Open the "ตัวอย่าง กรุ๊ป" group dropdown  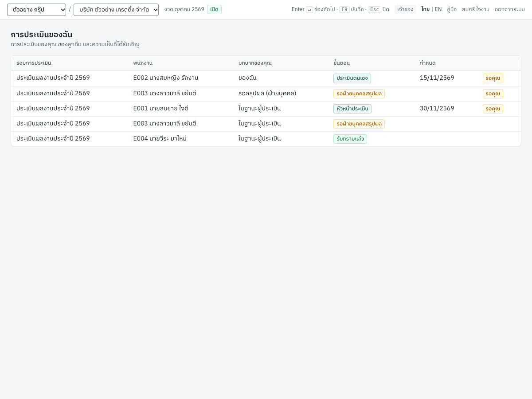[x=36, y=10]
